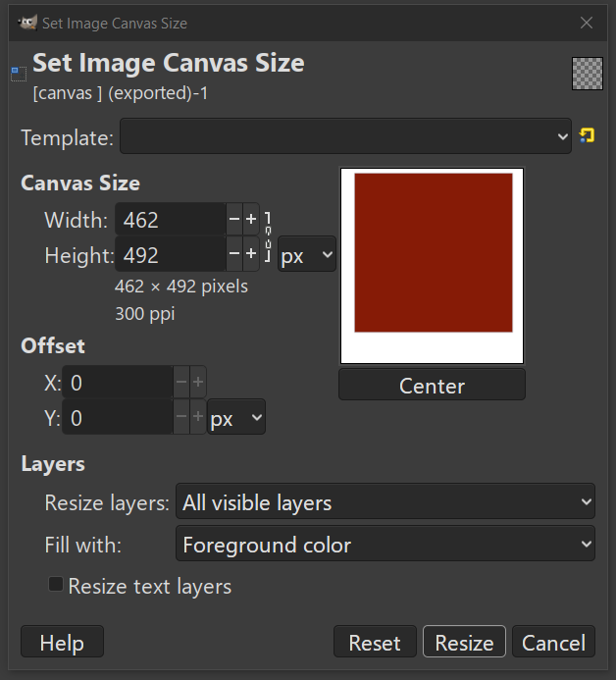Click the Center button

click(433, 385)
